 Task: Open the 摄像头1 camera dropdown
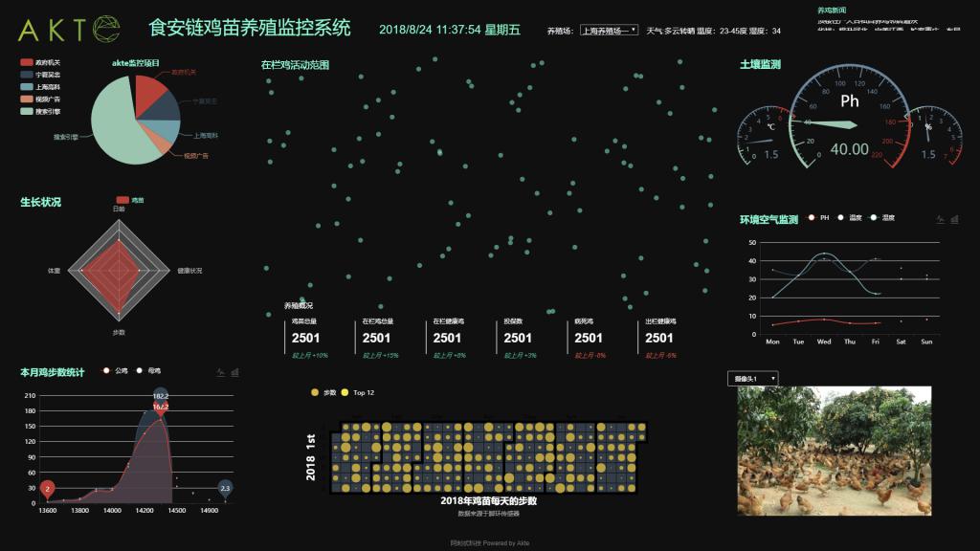coord(752,379)
